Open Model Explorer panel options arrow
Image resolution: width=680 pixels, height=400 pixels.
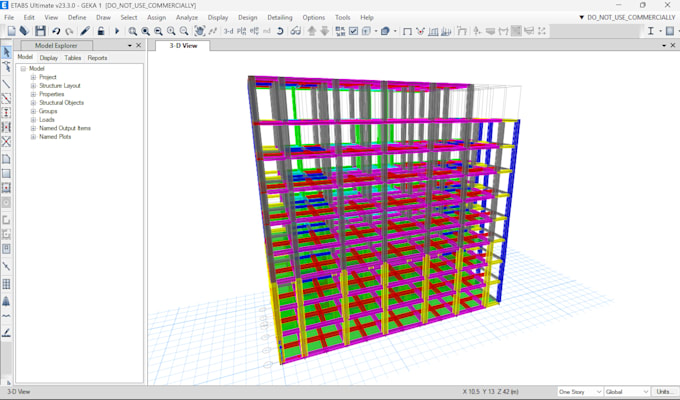click(130, 46)
